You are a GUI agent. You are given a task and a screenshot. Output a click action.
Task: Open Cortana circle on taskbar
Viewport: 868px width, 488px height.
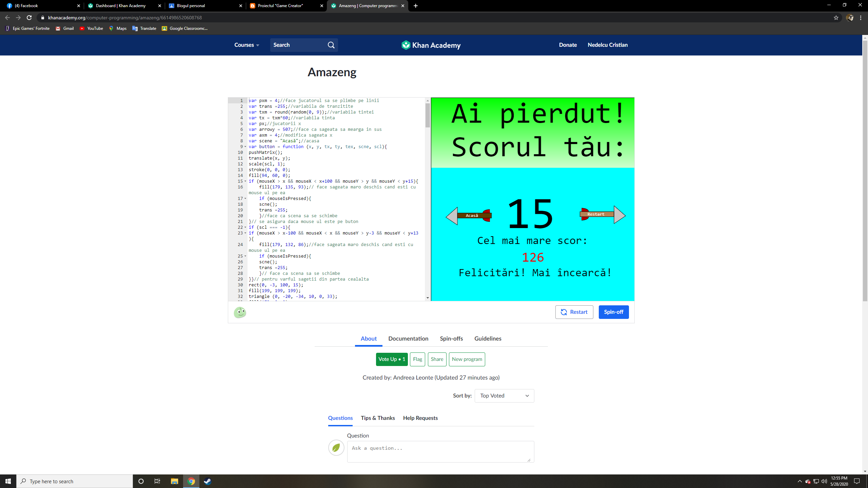(x=141, y=481)
